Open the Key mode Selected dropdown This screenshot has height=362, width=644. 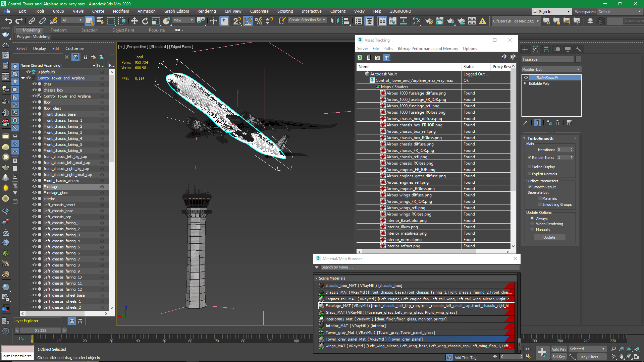[587, 349]
